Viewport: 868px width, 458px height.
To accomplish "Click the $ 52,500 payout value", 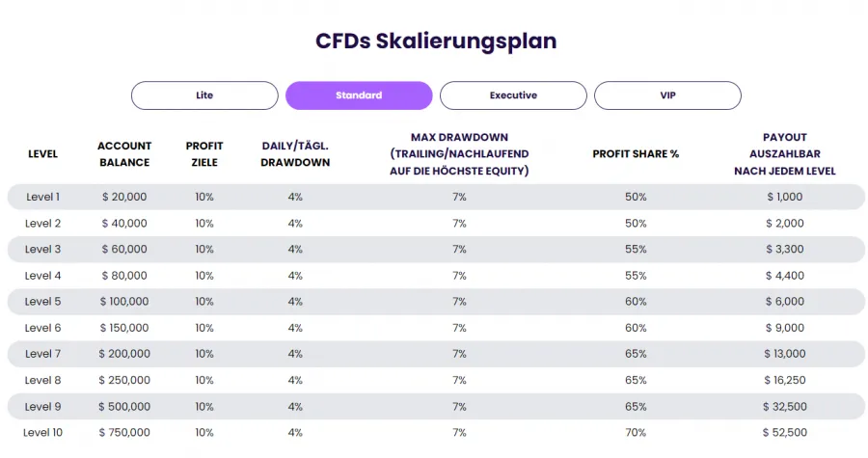I will (785, 432).
